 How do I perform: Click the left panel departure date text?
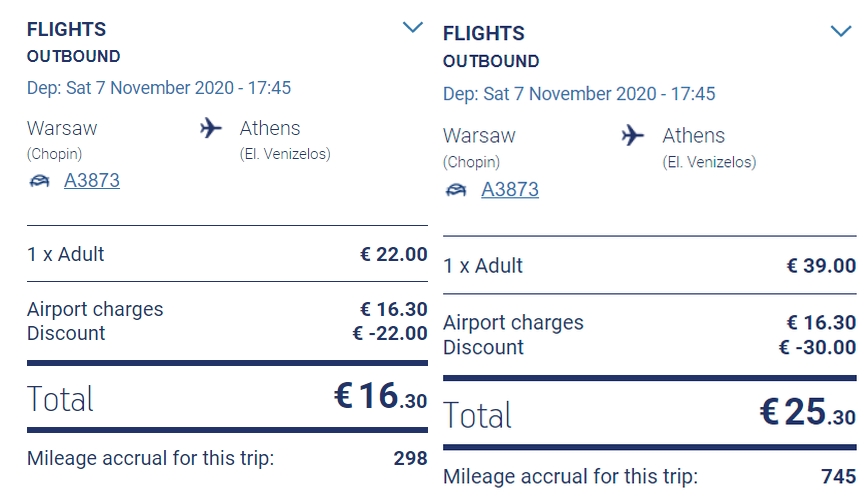click(159, 87)
